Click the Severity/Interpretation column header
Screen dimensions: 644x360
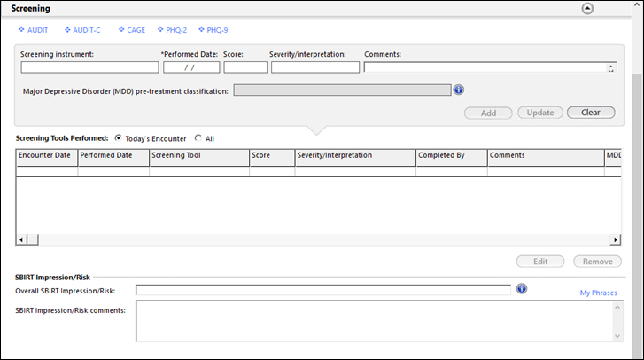pyautogui.click(x=355, y=158)
